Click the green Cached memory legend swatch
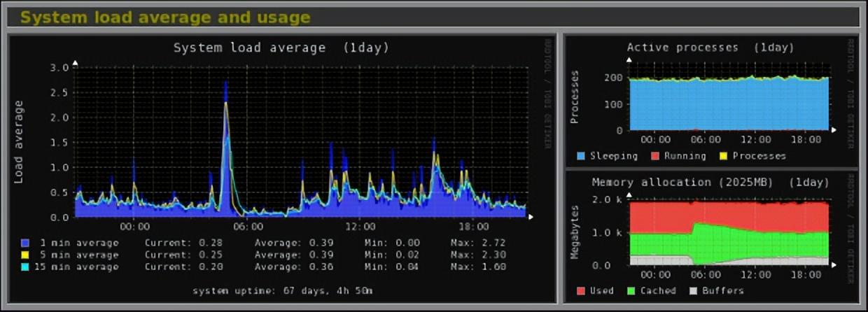Image resolution: width=868 pixels, height=312 pixels. pos(631,290)
